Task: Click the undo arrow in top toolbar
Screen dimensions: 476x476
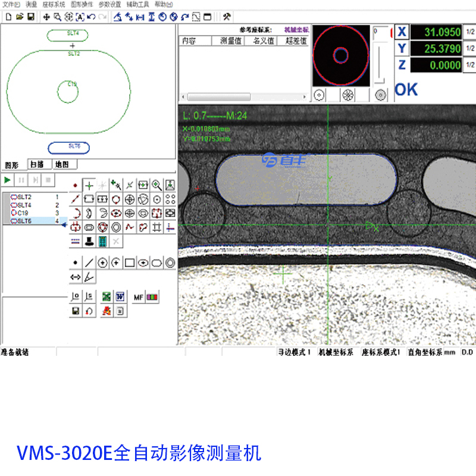Action: point(91,17)
